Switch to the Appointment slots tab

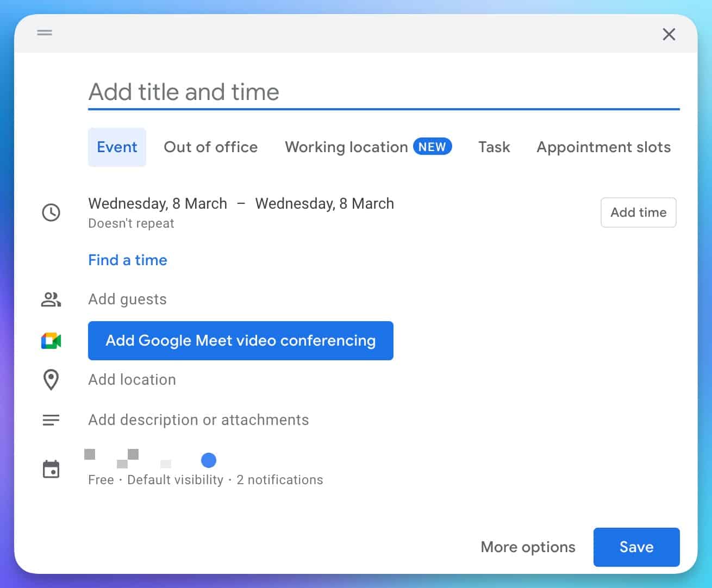[603, 147]
